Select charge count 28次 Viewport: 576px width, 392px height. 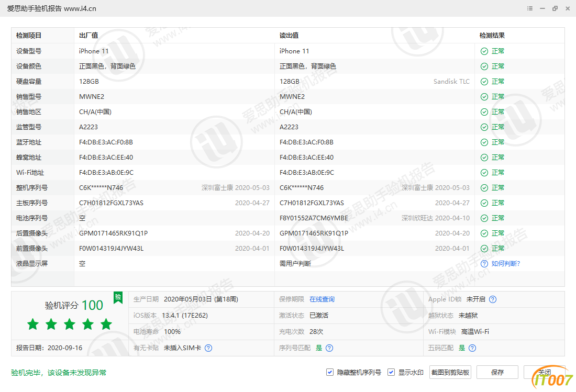(x=316, y=332)
